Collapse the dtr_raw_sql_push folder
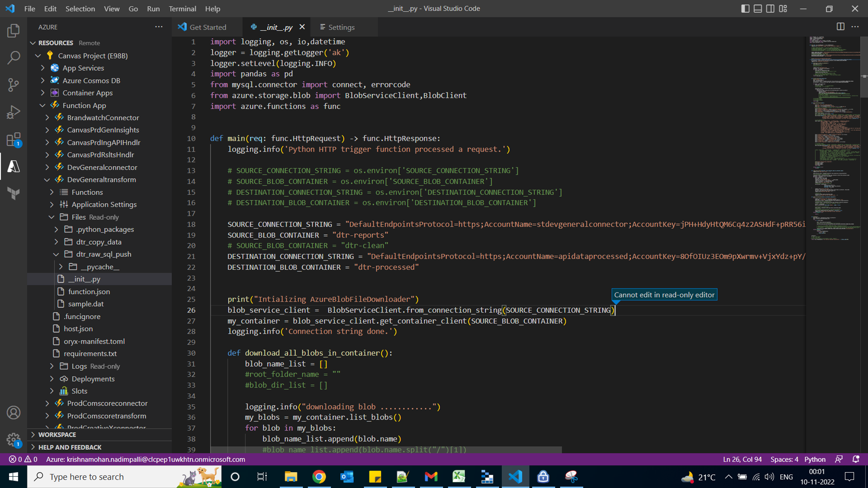The height and width of the screenshot is (488, 868). click(56, 254)
